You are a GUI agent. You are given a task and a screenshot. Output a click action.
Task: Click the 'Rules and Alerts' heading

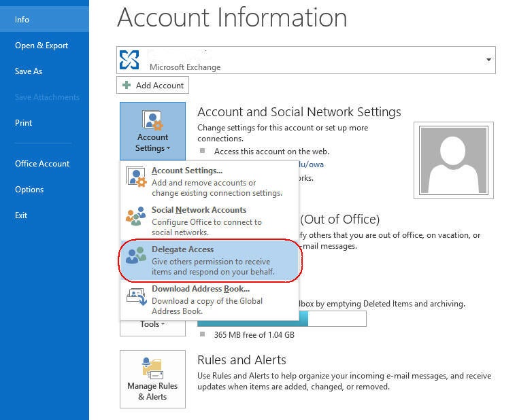tap(241, 360)
